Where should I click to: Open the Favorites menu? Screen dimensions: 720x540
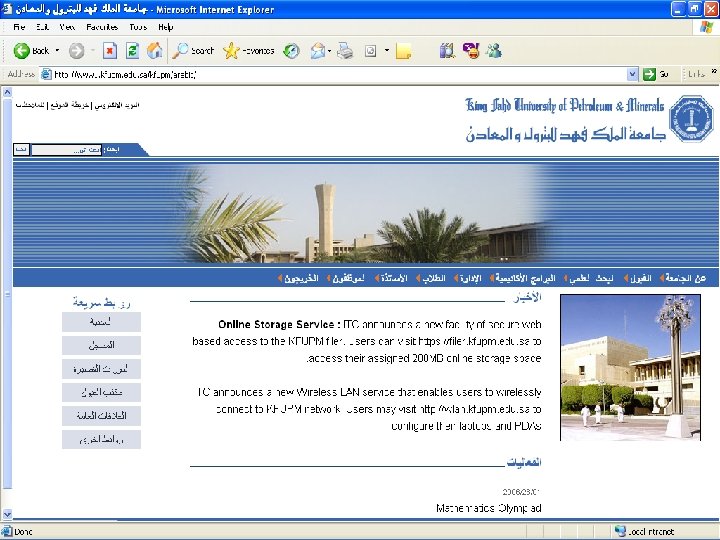point(102,27)
